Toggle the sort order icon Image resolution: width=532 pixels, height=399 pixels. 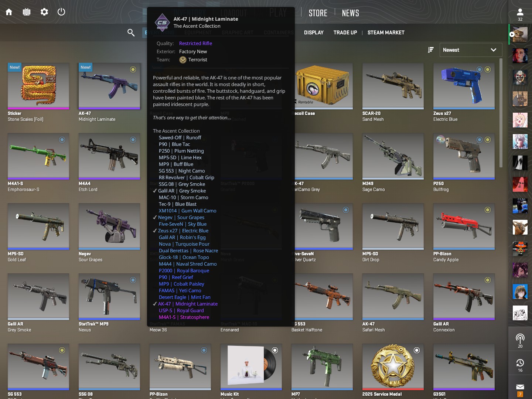click(x=431, y=50)
